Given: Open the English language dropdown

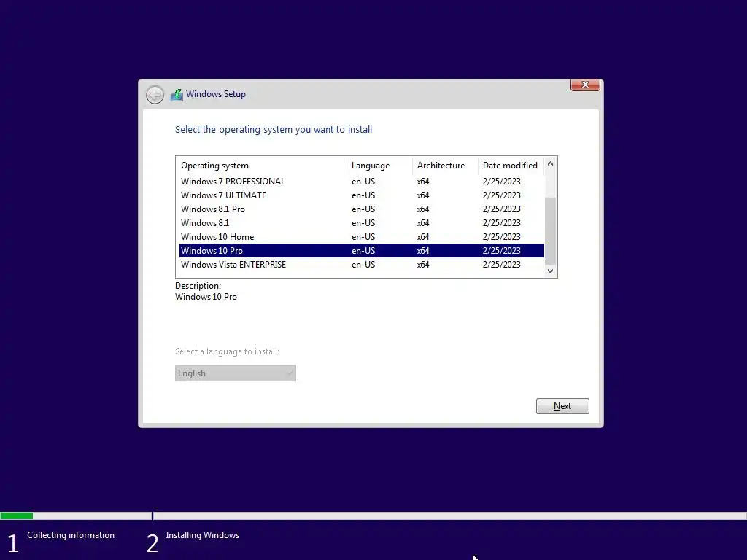Looking at the screenshot, I should [x=236, y=373].
